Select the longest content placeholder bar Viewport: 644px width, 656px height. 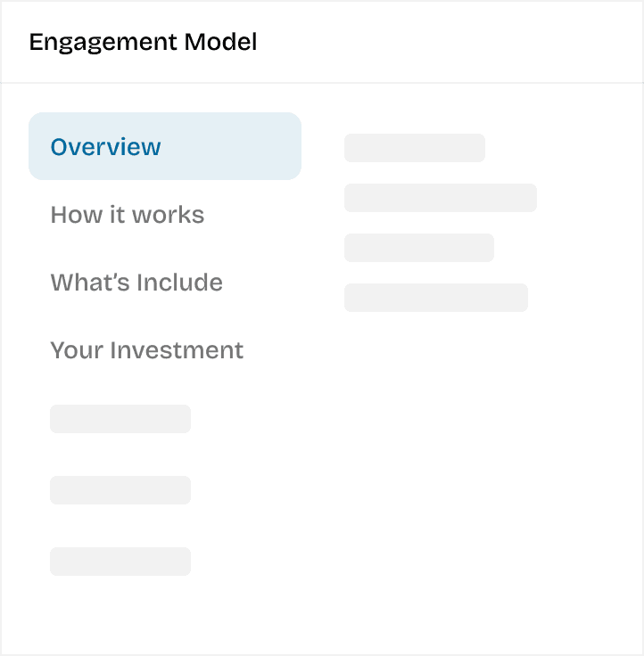pos(441,198)
